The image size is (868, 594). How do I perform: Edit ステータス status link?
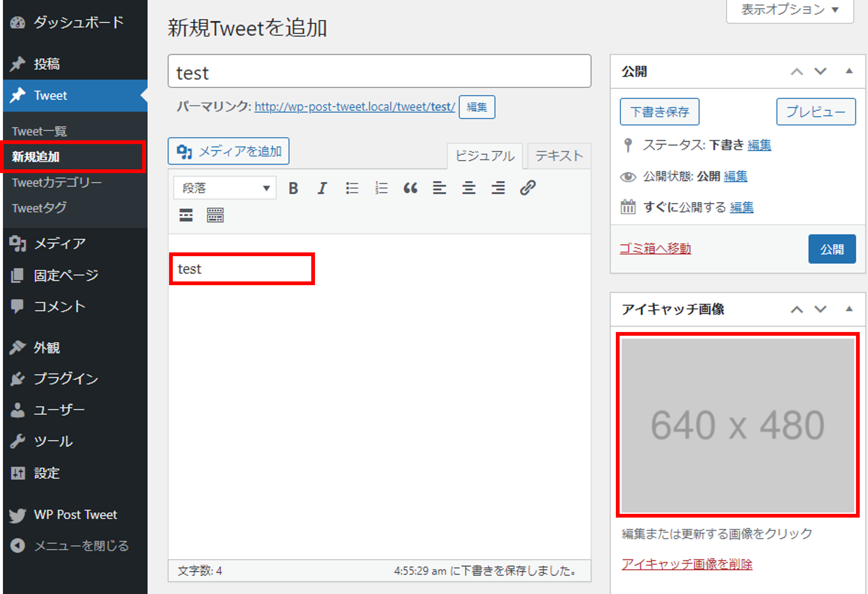759,145
